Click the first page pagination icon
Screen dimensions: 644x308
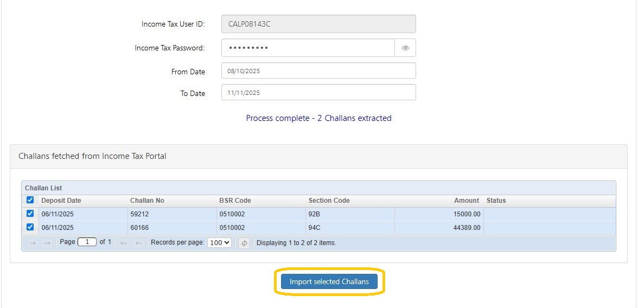point(33,243)
